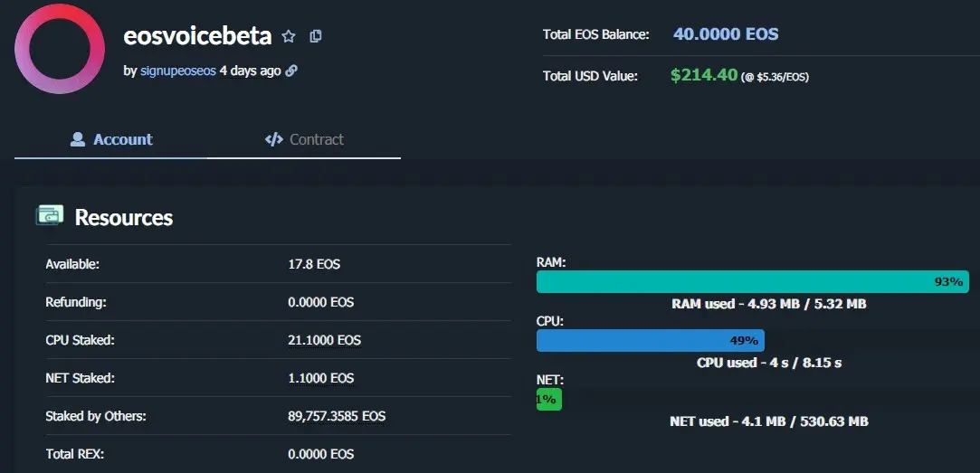The width and height of the screenshot is (980, 473).
Task: Click the RAM used 4.93 MB text
Action: [769, 304]
